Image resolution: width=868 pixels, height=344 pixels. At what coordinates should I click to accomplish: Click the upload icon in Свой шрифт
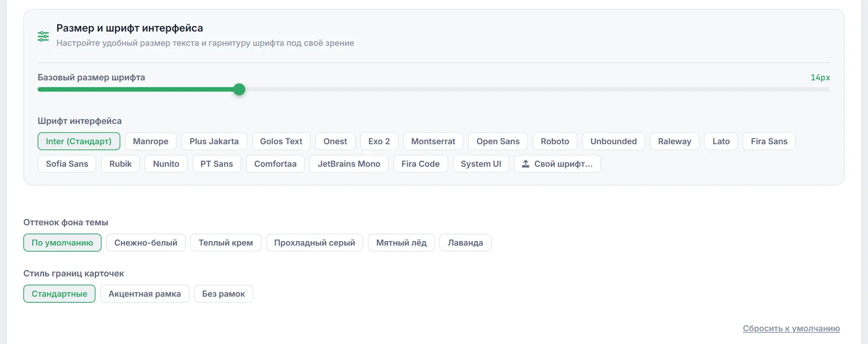[x=526, y=164]
